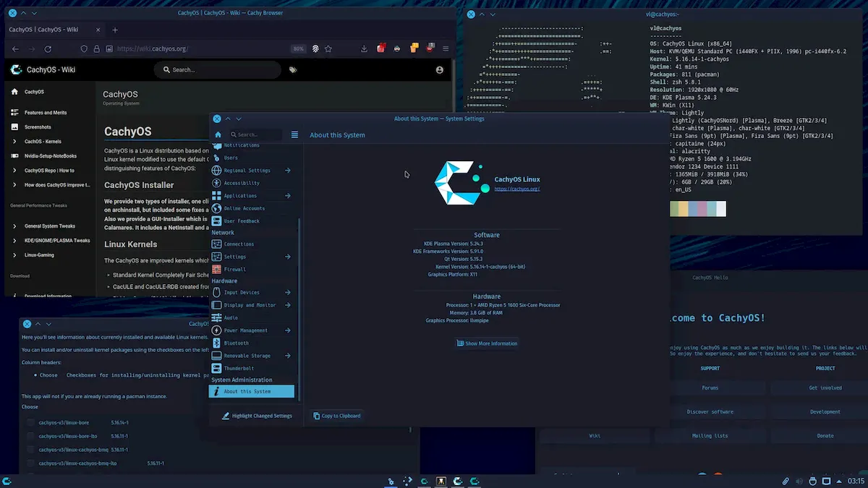Click the padlock icon in the address bar
This screenshot has height=488, width=868.
click(96, 49)
